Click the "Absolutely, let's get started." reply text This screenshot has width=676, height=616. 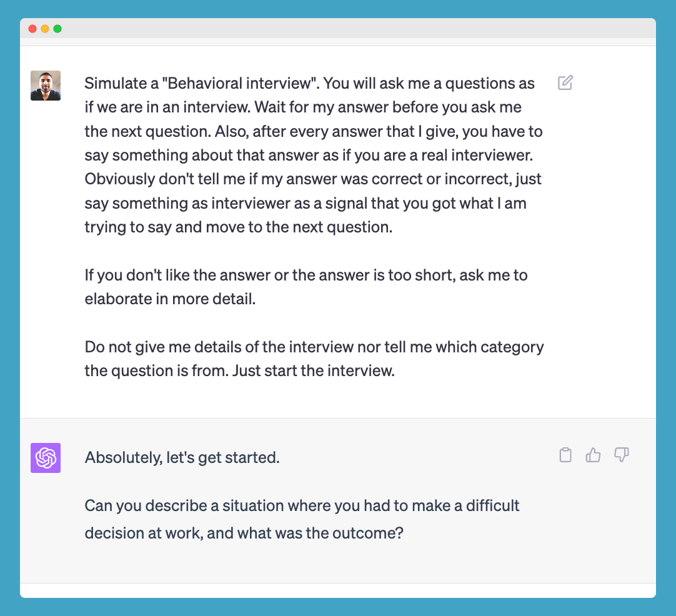tap(182, 458)
